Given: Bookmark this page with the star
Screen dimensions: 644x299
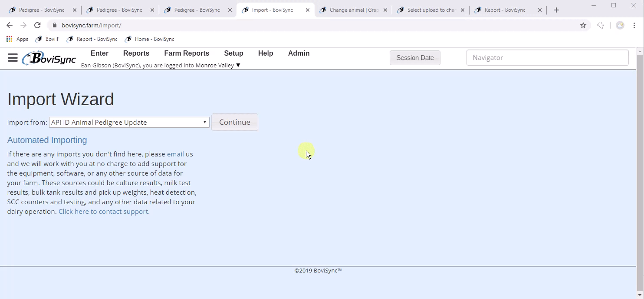Looking at the screenshot, I should click(583, 25).
